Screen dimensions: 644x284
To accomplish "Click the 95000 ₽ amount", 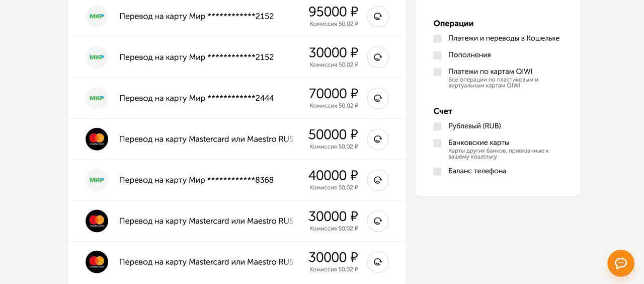I will pyautogui.click(x=333, y=12).
